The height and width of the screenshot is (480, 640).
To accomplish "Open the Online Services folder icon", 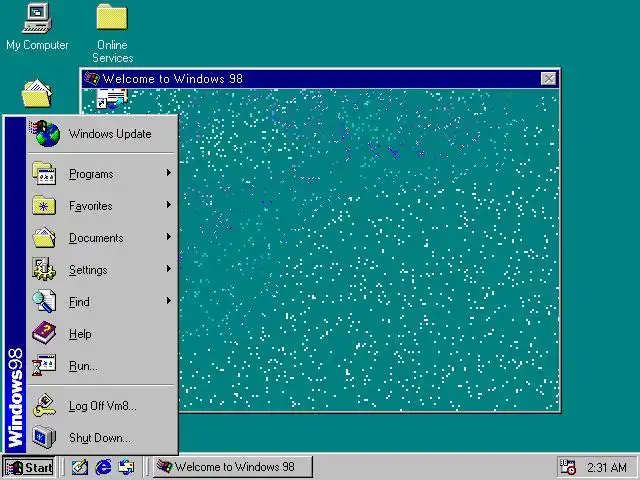I will [x=112, y=17].
